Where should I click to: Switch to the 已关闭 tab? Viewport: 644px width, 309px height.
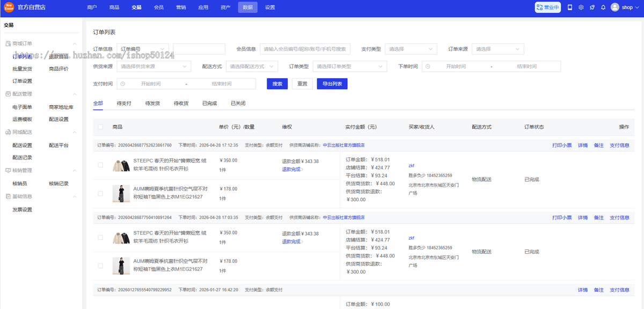point(238,103)
